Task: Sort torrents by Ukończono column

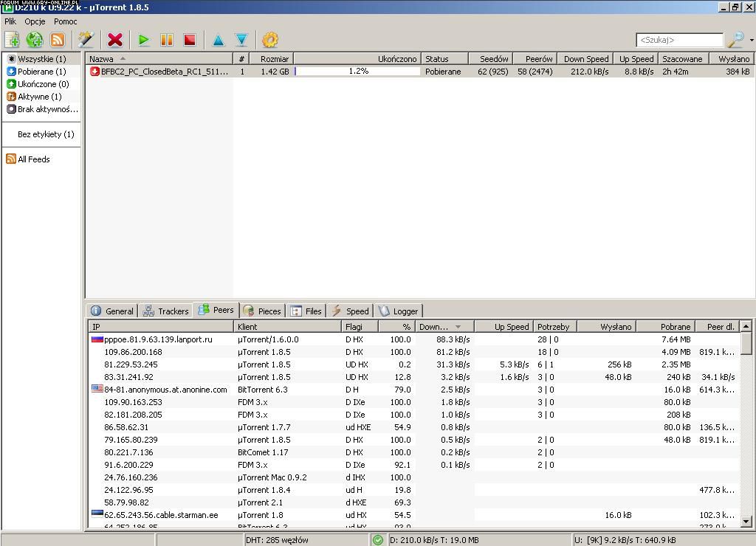Action: point(357,59)
